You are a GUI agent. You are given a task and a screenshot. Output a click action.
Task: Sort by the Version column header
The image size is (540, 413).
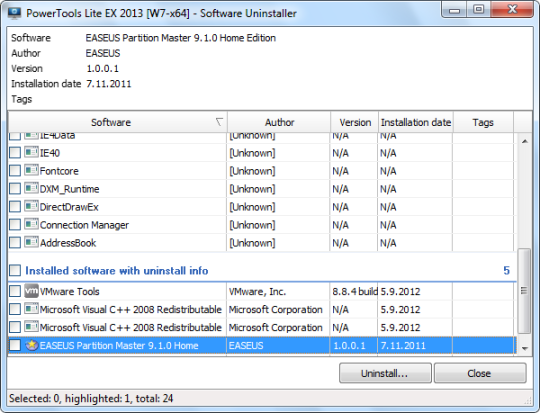[x=355, y=122]
